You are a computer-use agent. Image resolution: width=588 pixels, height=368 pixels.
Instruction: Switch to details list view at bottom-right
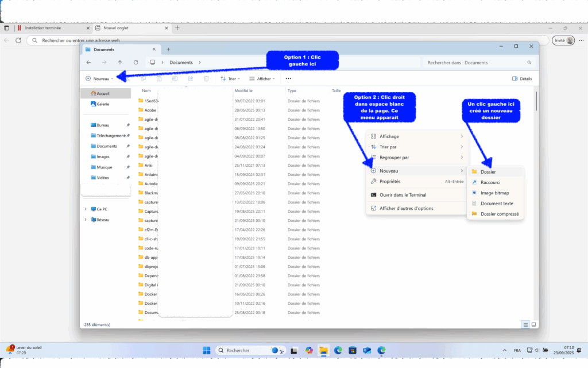[x=525, y=324]
